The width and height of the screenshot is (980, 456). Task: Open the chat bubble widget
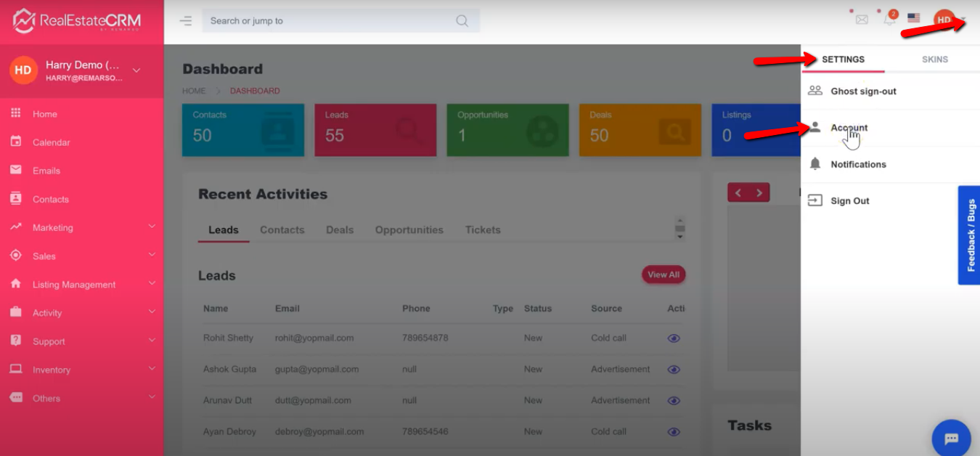click(x=951, y=438)
